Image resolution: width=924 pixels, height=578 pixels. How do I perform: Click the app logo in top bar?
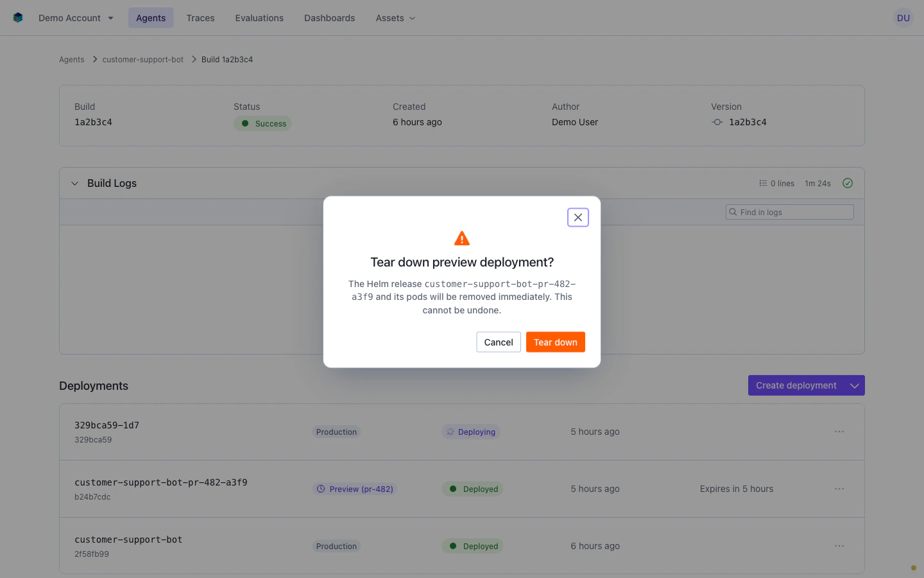18,18
